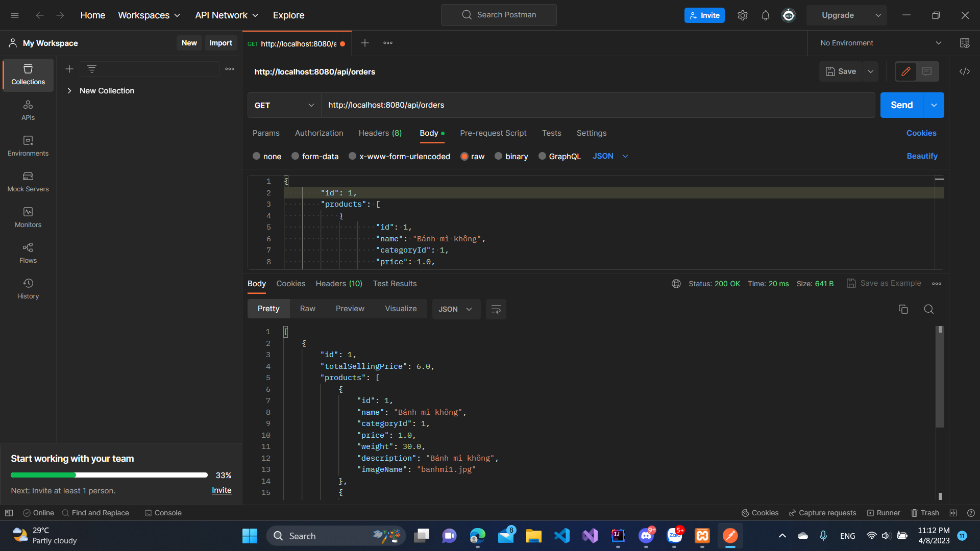Click the team onboarding progress bar
The width and height of the screenshot is (980, 551).
109,474
